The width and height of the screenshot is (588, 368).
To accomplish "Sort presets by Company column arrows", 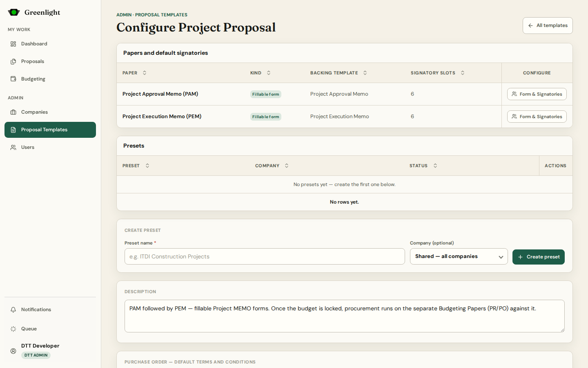I will pyautogui.click(x=287, y=166).
